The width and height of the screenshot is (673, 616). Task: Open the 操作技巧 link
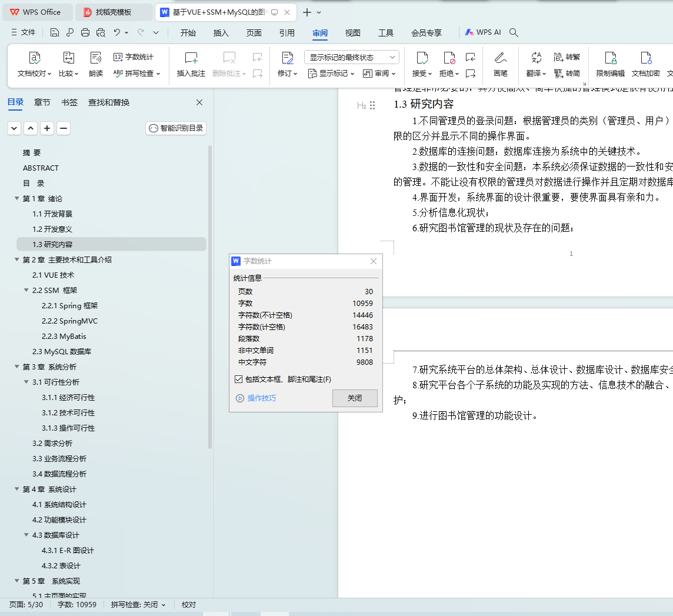coord(261,398)
